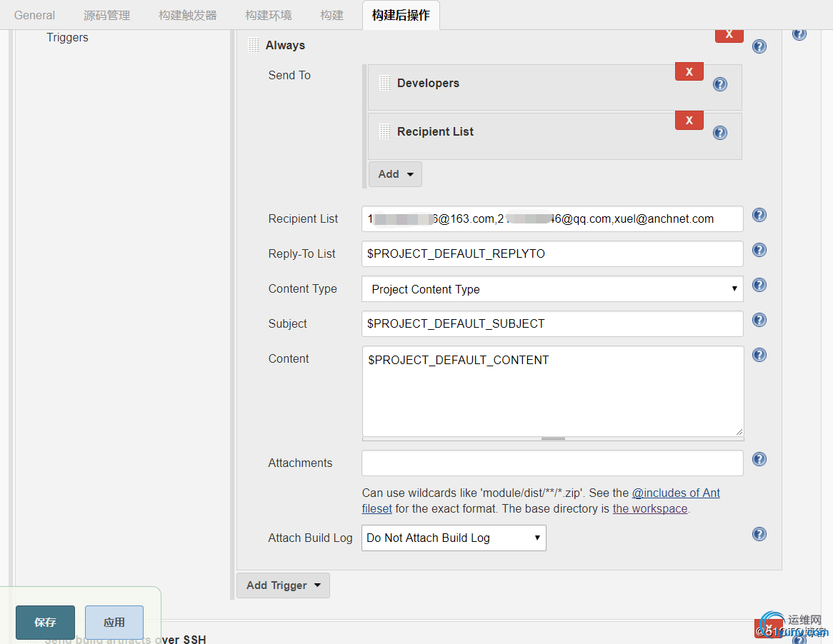This screenshot has height=644, width=833.
Task: Grab the Content textarea resize bar
Action: (553, 439)
